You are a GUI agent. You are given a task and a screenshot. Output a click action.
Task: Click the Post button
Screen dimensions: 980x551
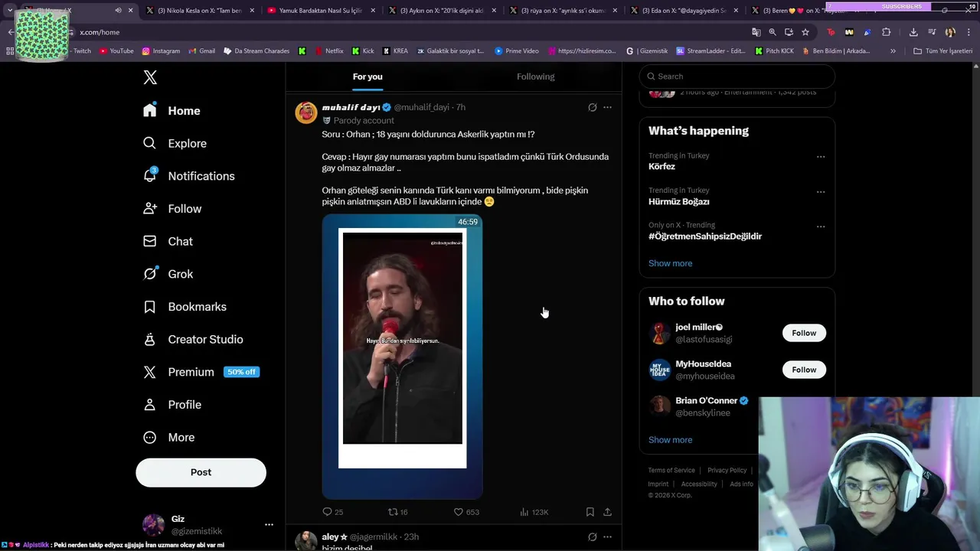pos(201,472)
